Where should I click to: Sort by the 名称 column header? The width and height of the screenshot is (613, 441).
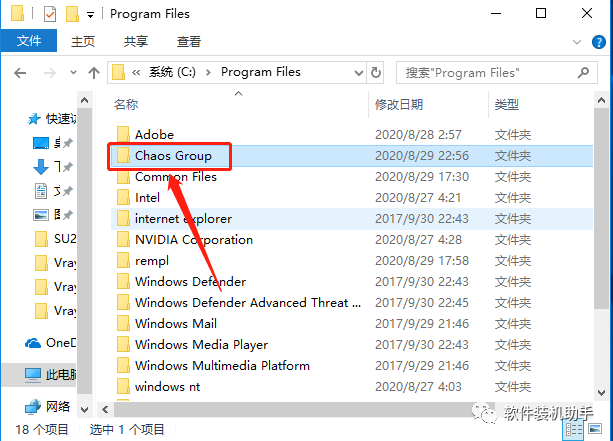[x=126, y=104]
